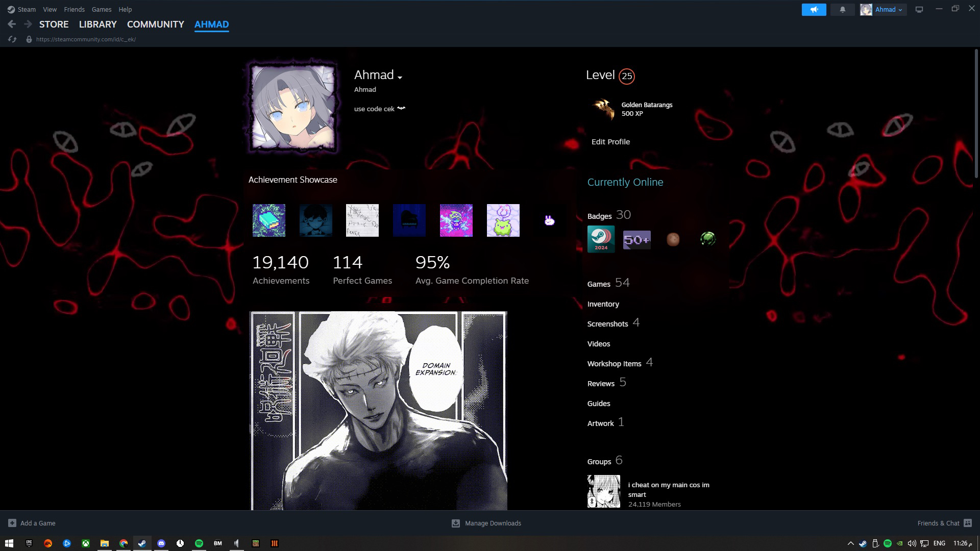Open the Epic Games Launcher taskbar icon

[x=29, y=543]
